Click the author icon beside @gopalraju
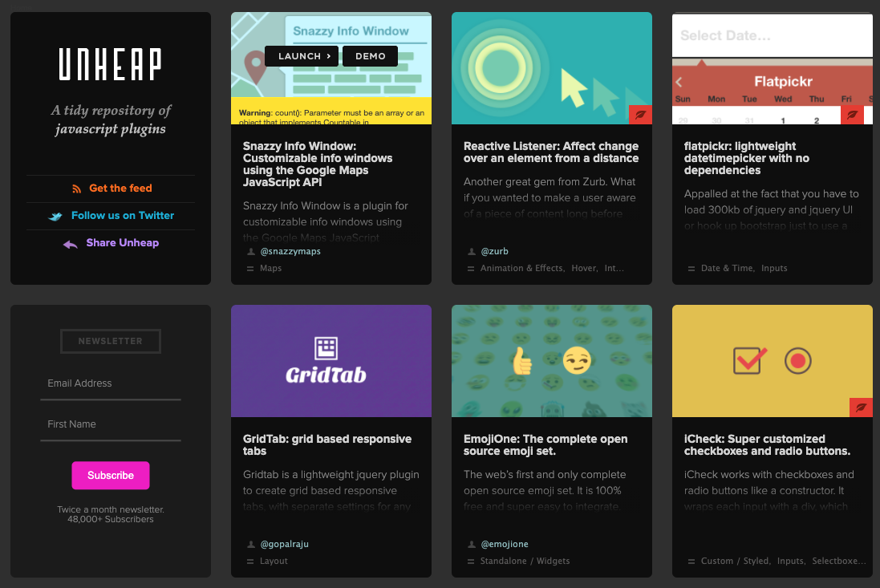This screenshot has height=588, width=880. 251,544
